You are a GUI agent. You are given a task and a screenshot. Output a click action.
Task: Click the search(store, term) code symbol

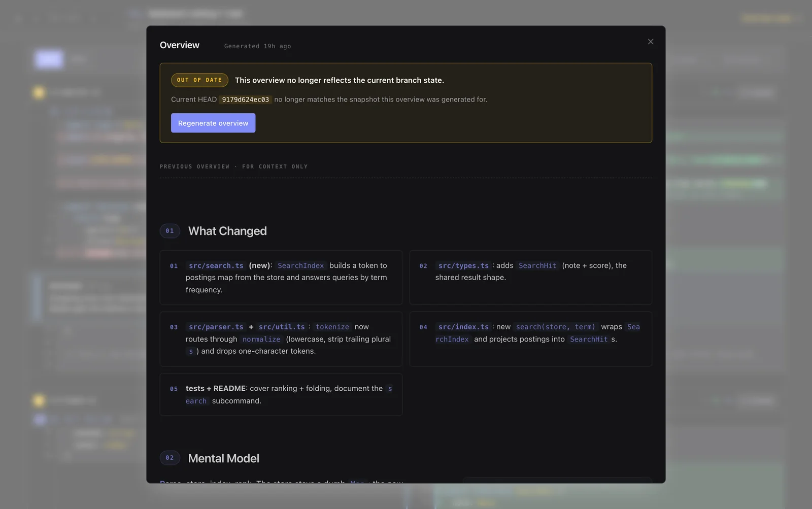[x=556, y=327]
